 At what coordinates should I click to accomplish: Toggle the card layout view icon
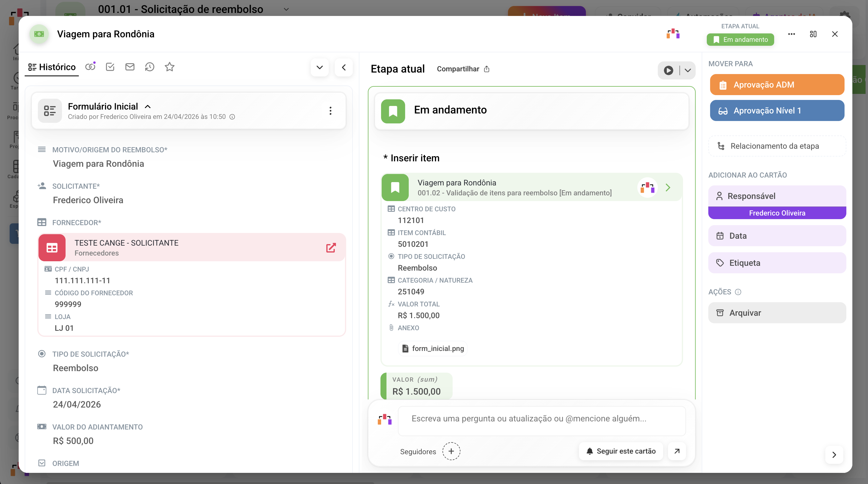(x=813, y=34)
